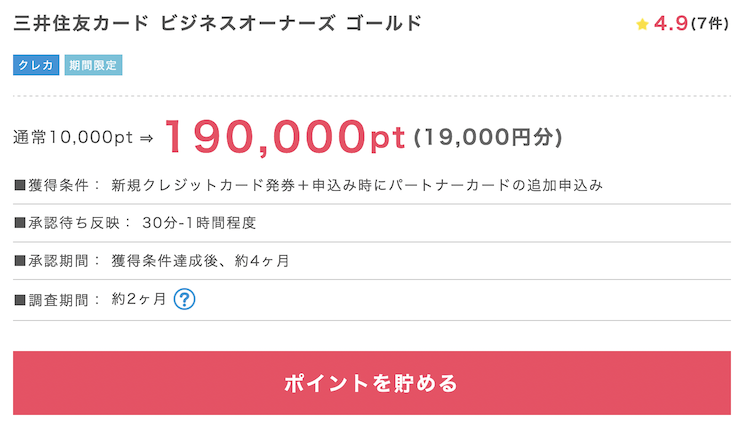Click the 新規クレジットカード発券 condition text
This screenshot has width=743, height=426.
203,185
